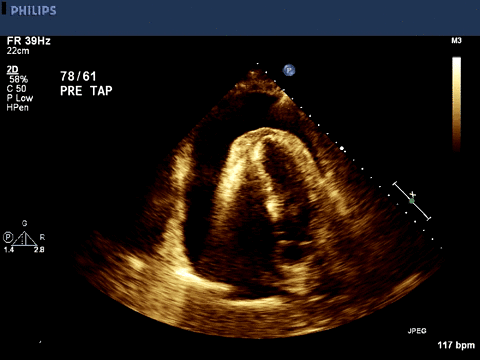This screenshot has height=360, width=480.
Task: Click the 78/61 blood pressure annotation
Action: tap(78, 76)
